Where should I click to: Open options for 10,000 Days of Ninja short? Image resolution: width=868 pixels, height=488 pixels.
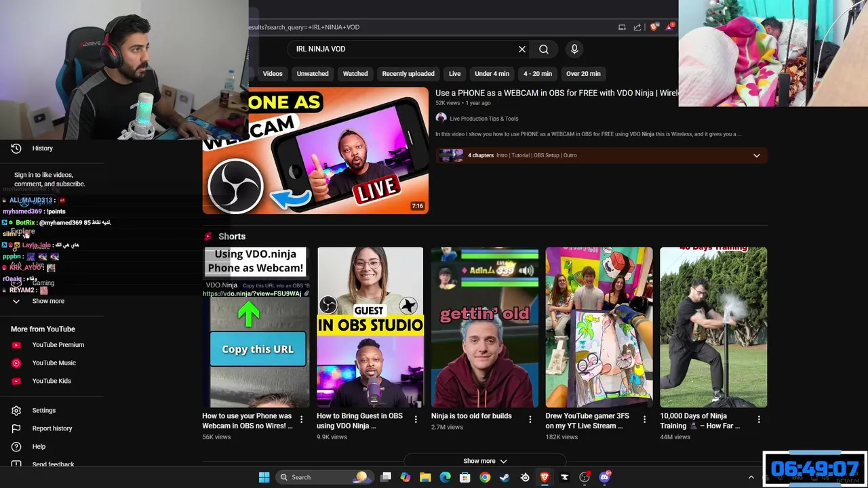pos(759,420)
